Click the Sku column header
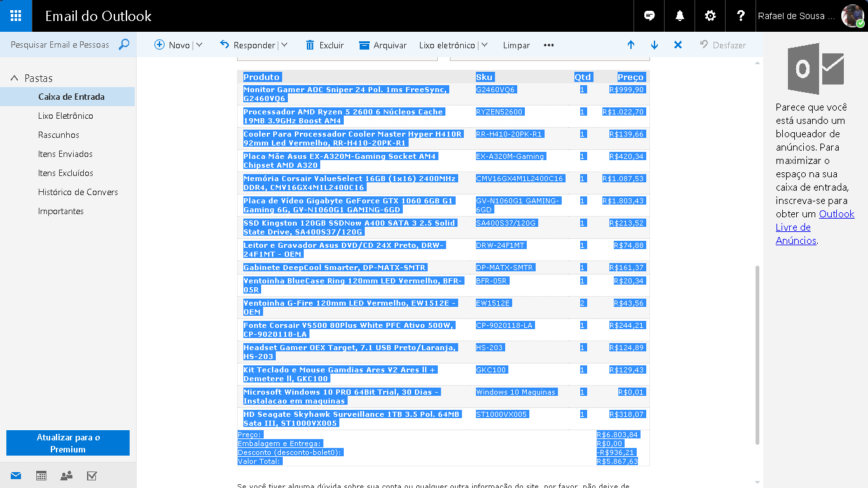Viewport: 868px width, 488px height. [484, 77]
